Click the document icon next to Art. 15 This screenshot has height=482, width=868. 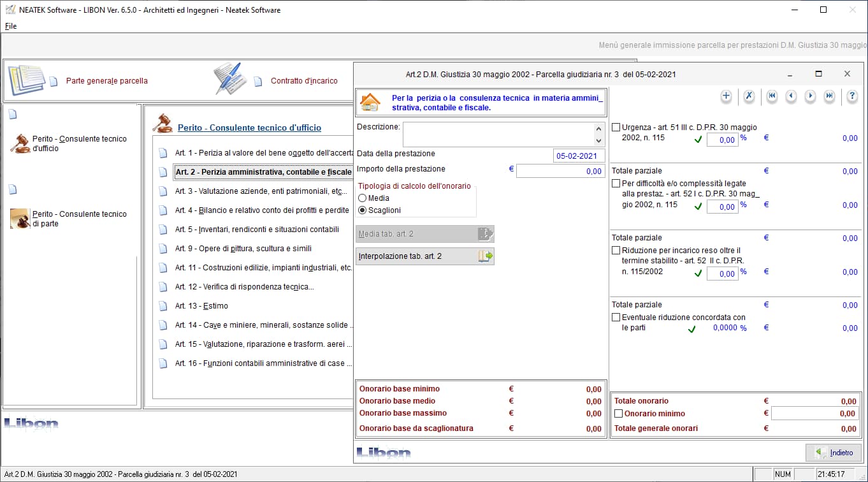click(163, 344)
